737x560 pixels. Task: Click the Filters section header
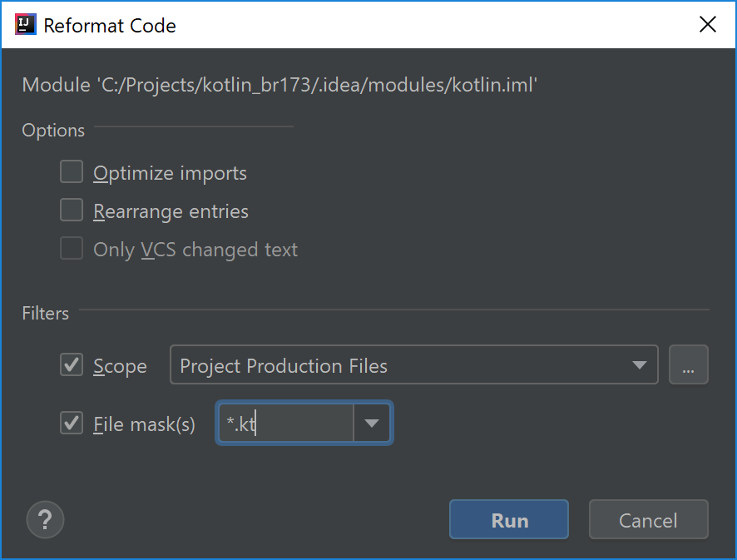[x=45, y=313]
